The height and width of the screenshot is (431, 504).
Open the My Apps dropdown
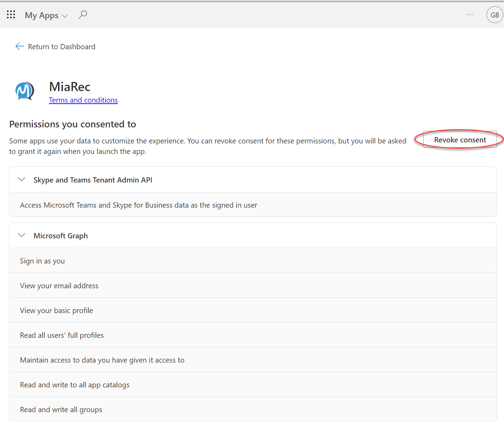(x=46, y=15)
